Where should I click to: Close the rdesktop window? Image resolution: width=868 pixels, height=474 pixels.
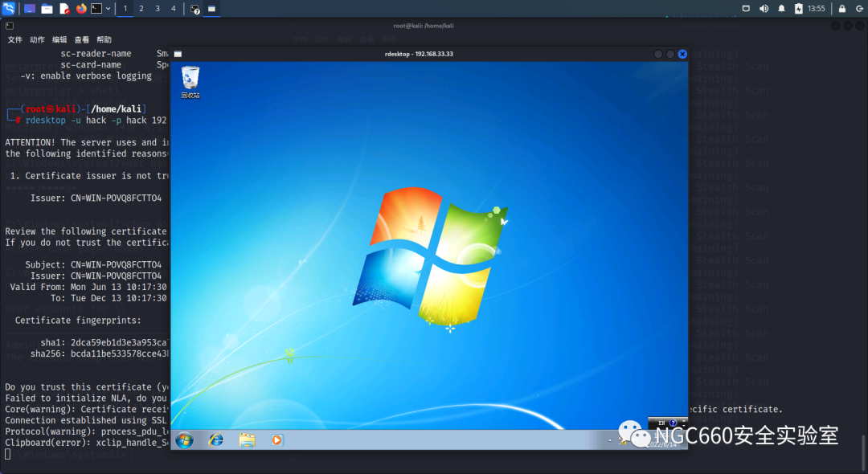click(x=682, y=54)
